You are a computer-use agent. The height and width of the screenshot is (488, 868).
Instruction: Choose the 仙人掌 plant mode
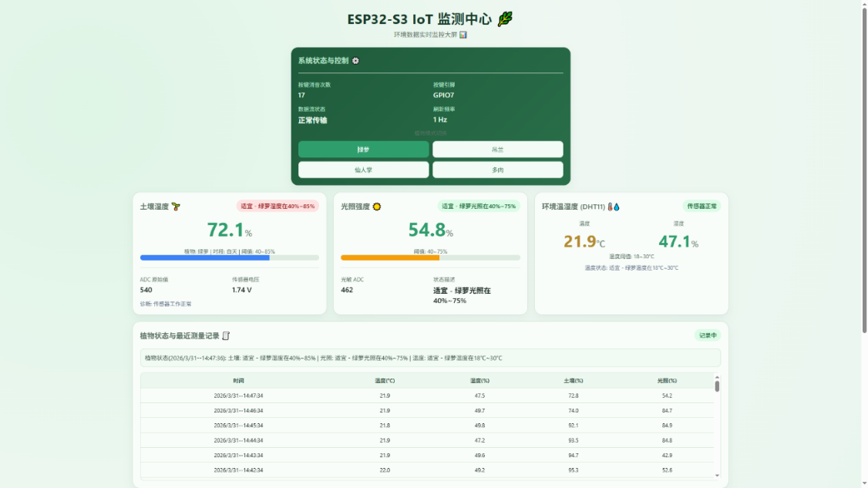point(363,170)
